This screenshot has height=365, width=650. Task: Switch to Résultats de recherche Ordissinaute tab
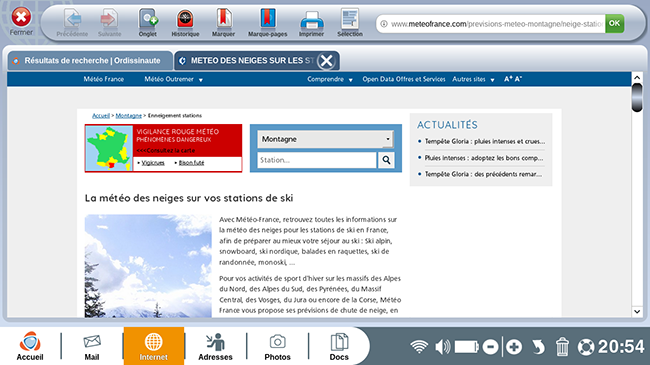point(90,61)
